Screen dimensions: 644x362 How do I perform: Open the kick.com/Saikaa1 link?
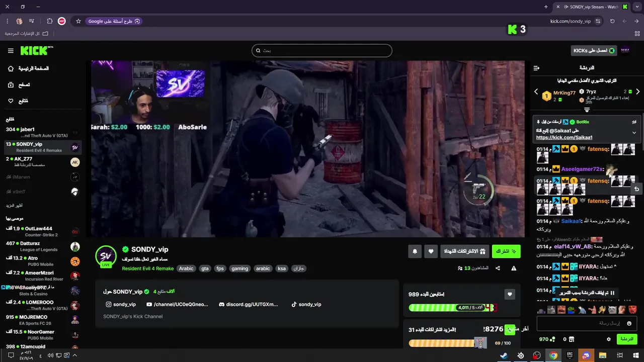click(x=564, y=138)
